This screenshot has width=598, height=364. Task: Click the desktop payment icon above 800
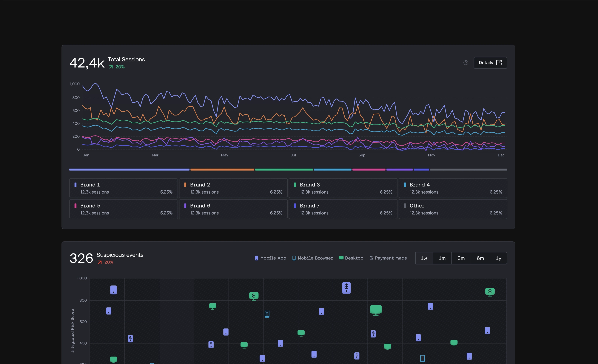click(254, 296)
